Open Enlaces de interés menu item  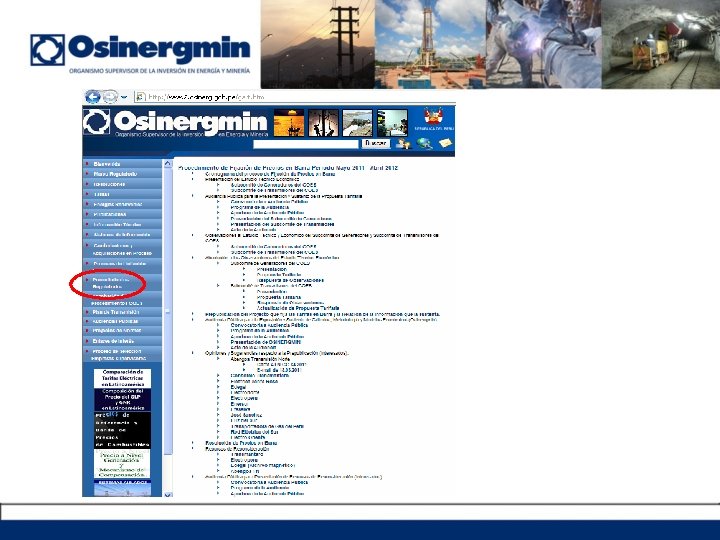(x=123, y=341)
